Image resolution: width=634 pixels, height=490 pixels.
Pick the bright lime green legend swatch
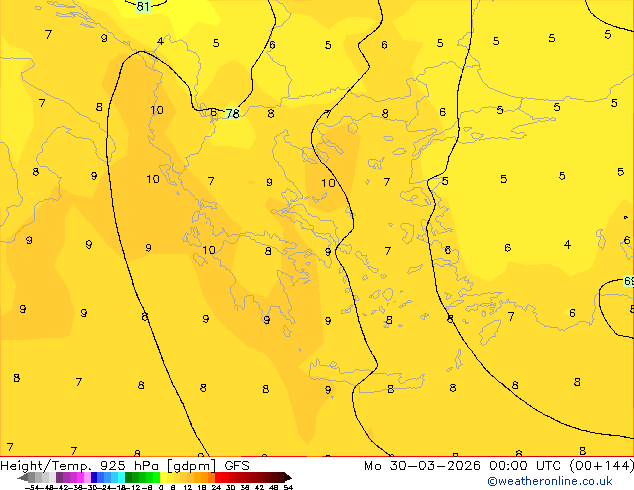pos(156,477)
